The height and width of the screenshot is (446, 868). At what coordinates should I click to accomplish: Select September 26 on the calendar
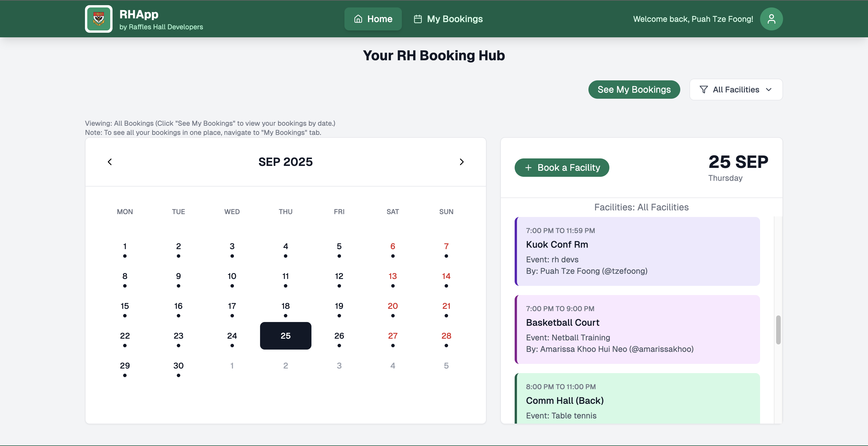click(339, 336)
